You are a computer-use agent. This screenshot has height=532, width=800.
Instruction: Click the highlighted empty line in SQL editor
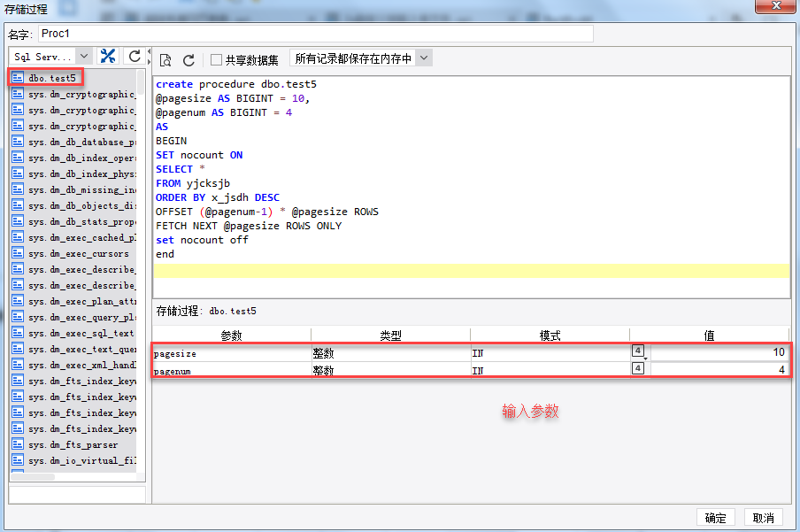point(472,271)
